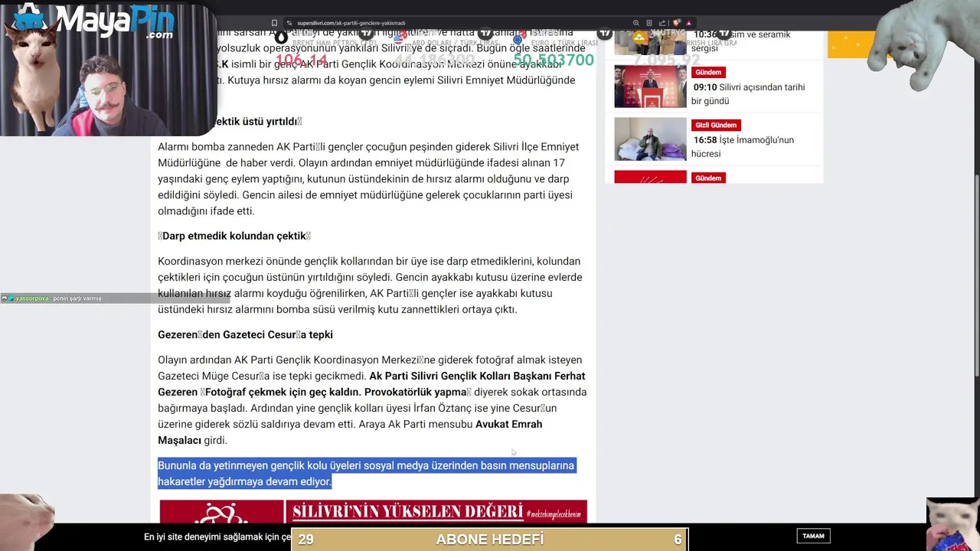Image resolution: width=980 pixels, height=551 pixels.
Task: Click the TAMAM cookie consent button
Action: point(813,536)
